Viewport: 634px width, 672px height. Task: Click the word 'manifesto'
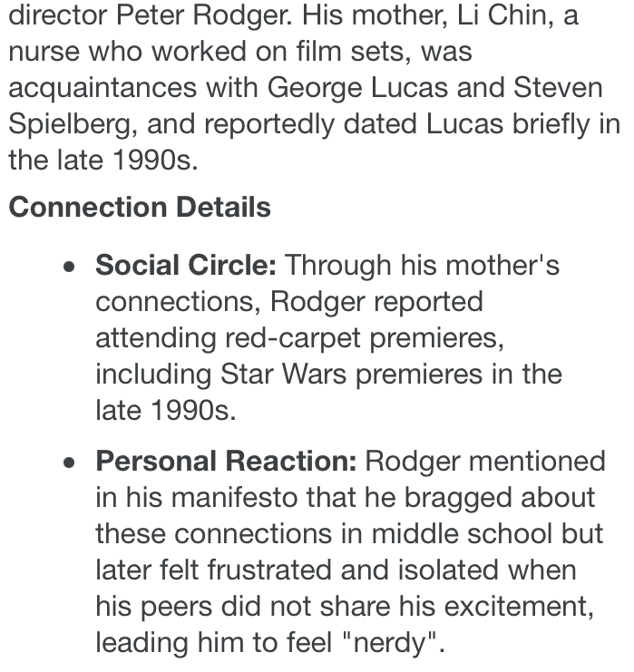tap(234, 498)
